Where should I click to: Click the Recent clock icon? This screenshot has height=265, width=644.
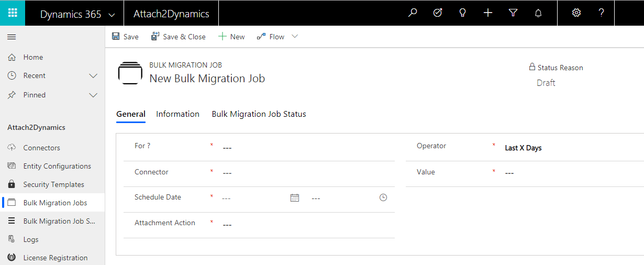[x=12, y=75]
